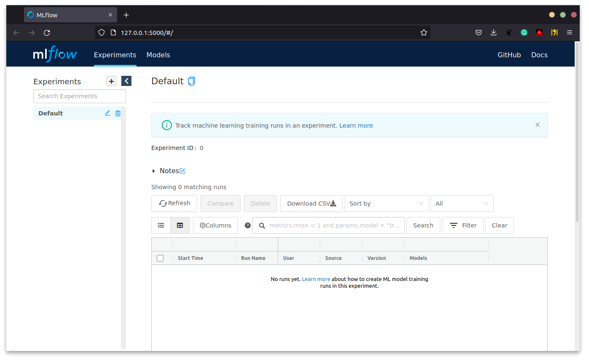Viewport: 589px width, 364px height.
Task: Open the GitHub link in header
Action: pyautogui.click(x=509, y=55)
